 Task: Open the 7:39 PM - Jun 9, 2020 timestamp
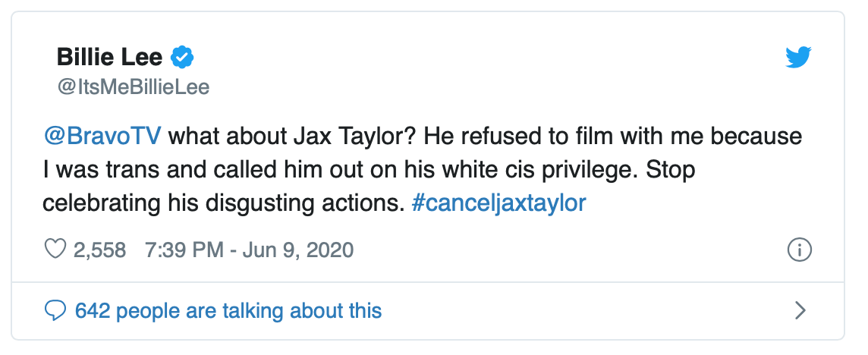point(248,250)
